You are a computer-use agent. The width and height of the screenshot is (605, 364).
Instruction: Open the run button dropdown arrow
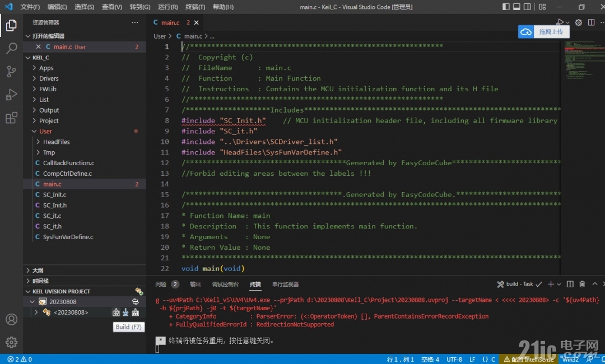tap(567, 23)
